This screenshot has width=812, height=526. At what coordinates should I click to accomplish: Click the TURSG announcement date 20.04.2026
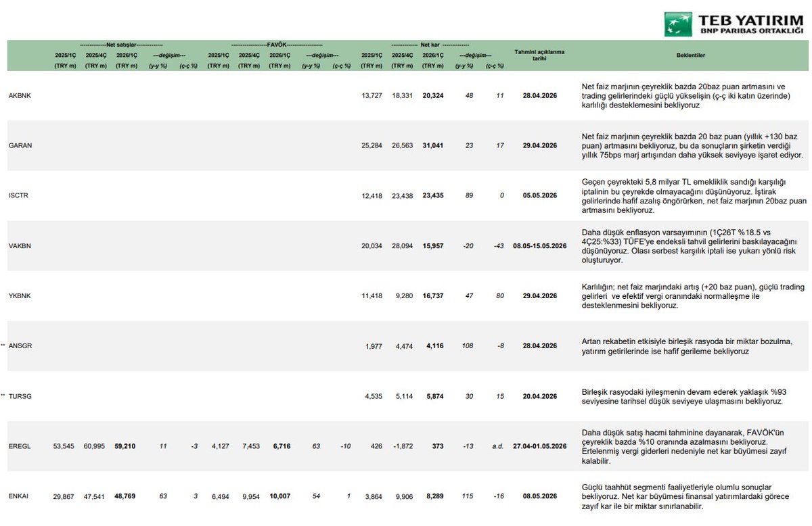pyautogui.click(x=540, y=396)
